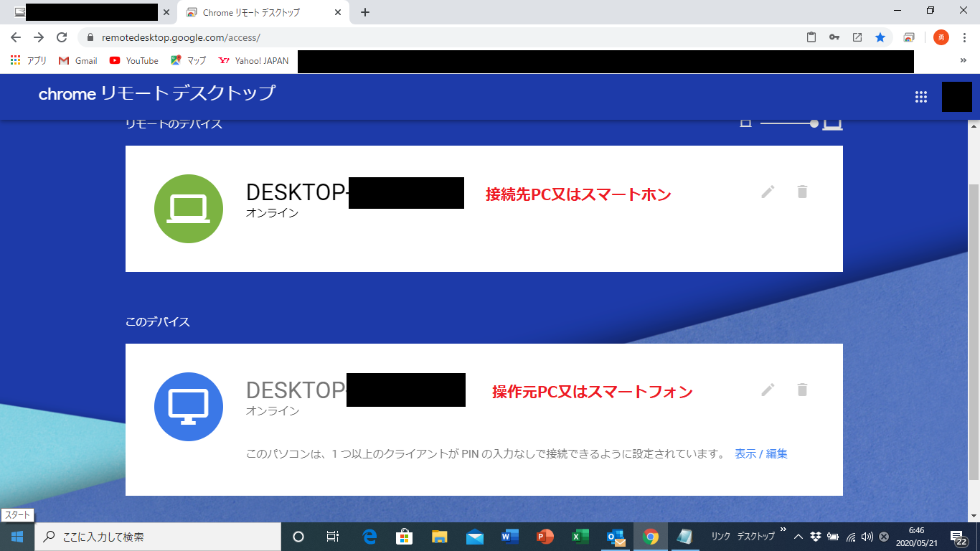
Task: Open the Chrome three-dot menu
Action: tap(965, 37)
